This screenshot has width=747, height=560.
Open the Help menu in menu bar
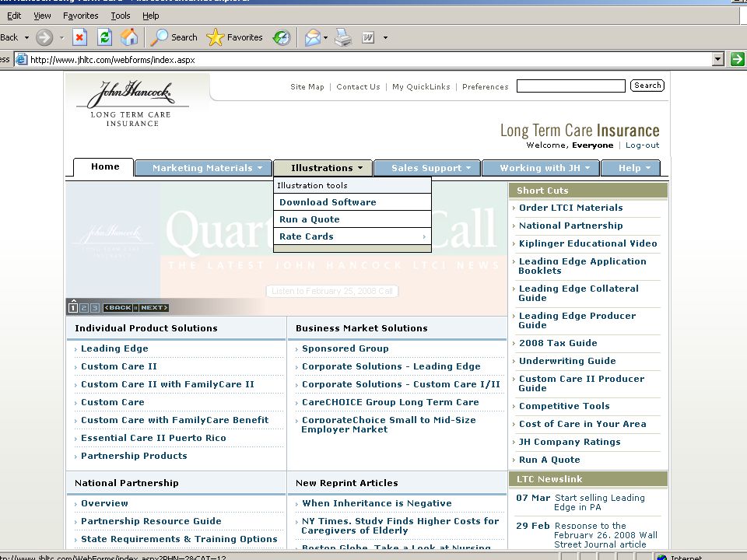150,16
